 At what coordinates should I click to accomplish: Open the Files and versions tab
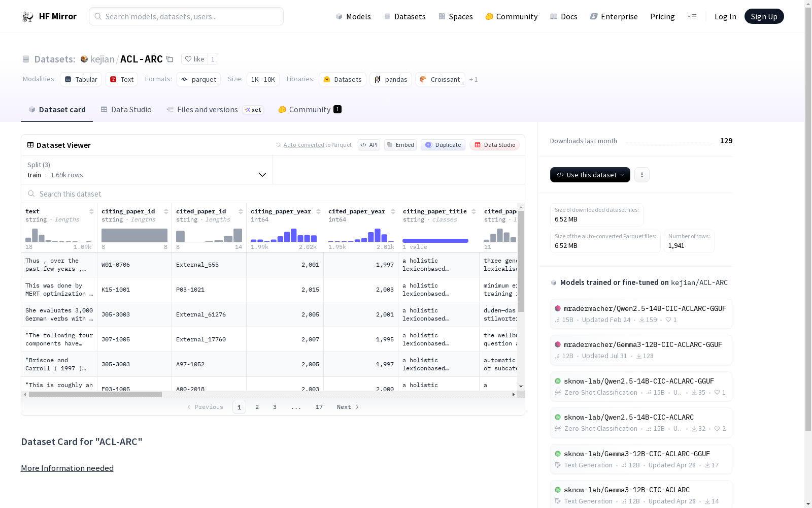pyautogui.click(x=215, y=110)
